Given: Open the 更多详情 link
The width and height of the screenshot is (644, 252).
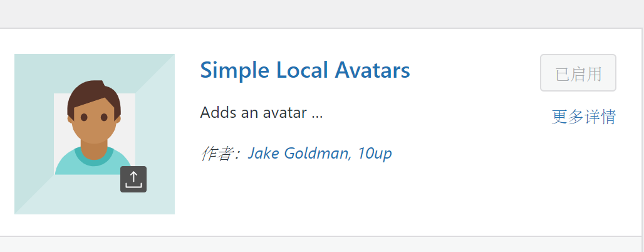Looking at the screenshot, I should (584, 117).
